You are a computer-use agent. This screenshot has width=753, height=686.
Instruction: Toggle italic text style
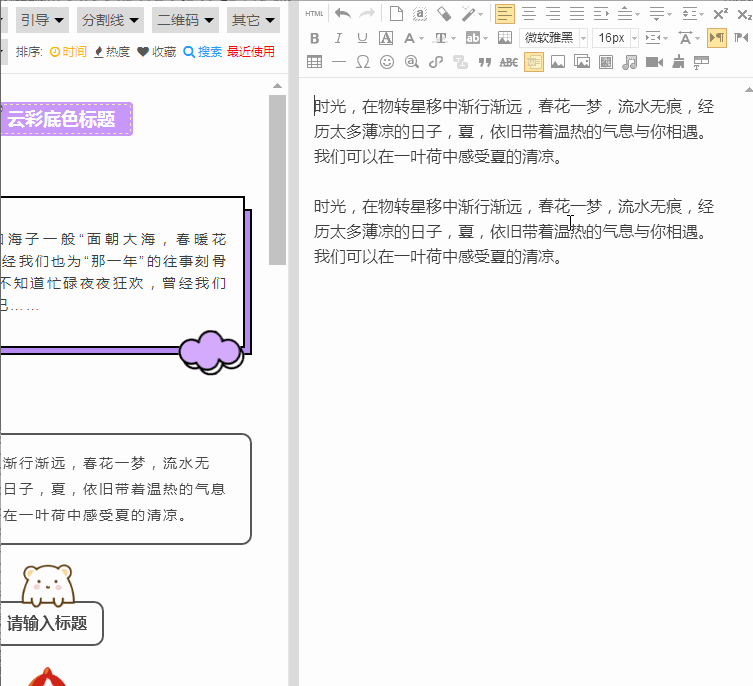(338, 38)
